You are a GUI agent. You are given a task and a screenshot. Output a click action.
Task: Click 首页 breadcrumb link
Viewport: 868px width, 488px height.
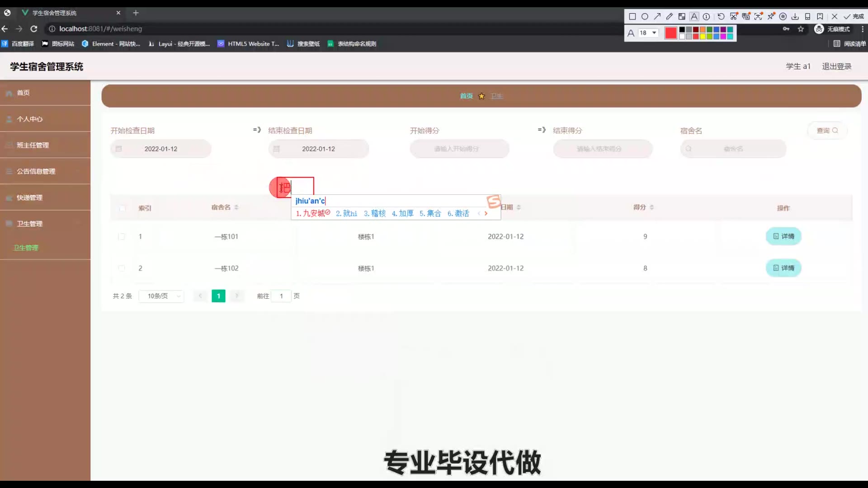pos(466,96)
